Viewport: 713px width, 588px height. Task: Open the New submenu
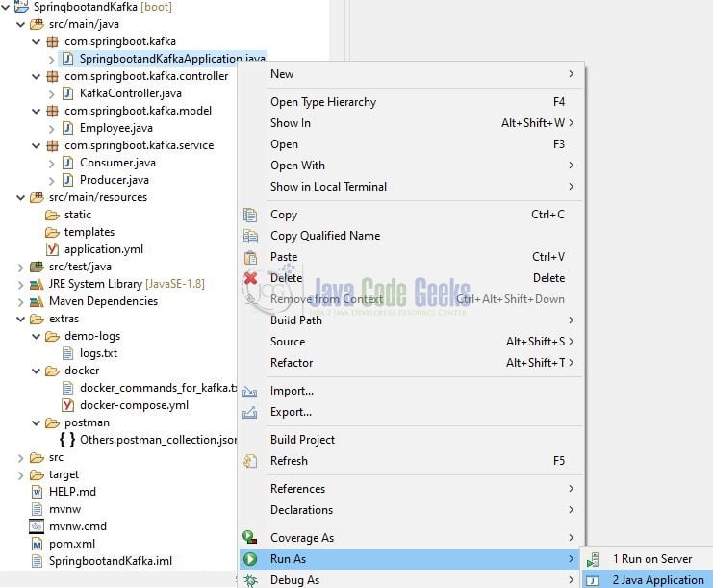411,74
